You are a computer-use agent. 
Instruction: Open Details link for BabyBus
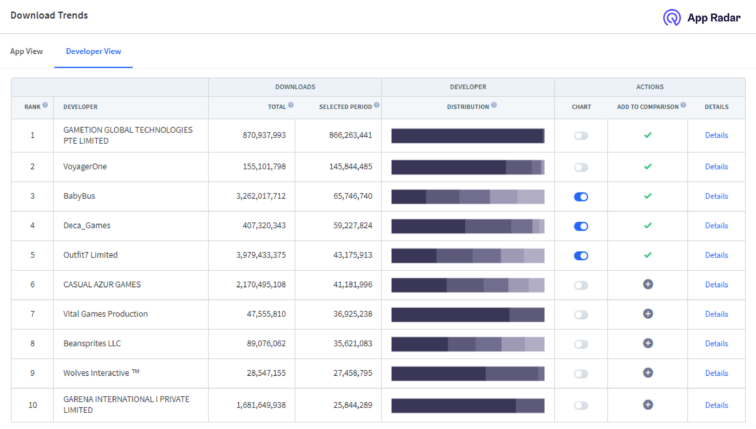[716, 196]
